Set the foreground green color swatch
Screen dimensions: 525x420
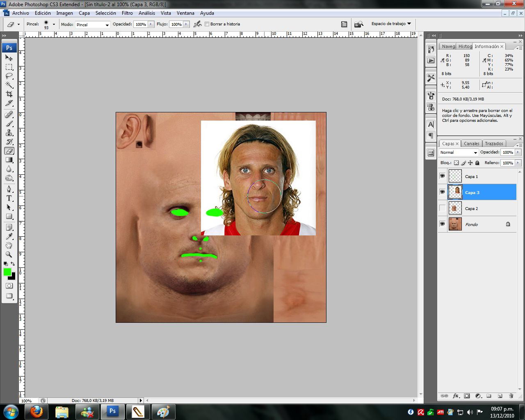coord(7,272)
